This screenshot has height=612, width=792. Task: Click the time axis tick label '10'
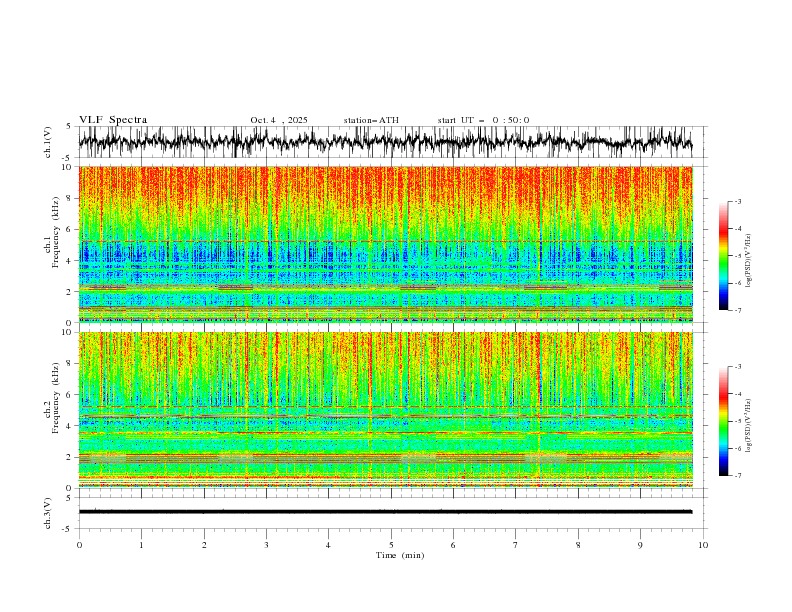(703, 545)
